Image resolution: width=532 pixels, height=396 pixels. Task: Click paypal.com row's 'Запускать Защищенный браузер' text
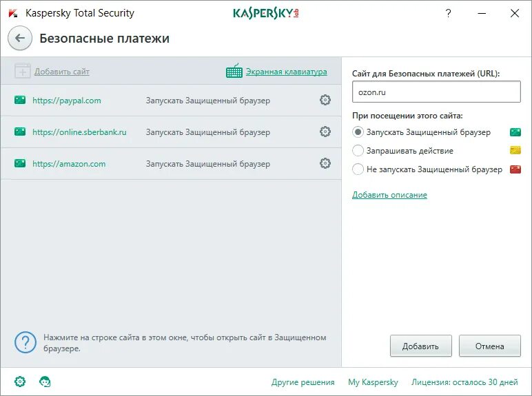click(208, 101)
